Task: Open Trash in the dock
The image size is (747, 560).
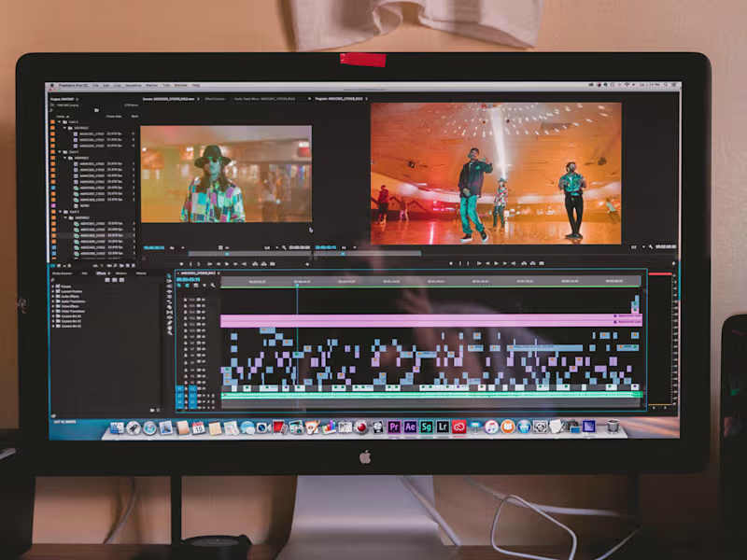Action: pos(613,427)
